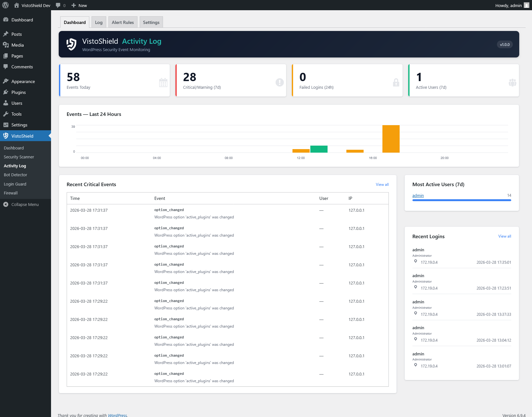Select the Tools wrench icon
This screenshot has width=532, height=417.
[6, 114]
